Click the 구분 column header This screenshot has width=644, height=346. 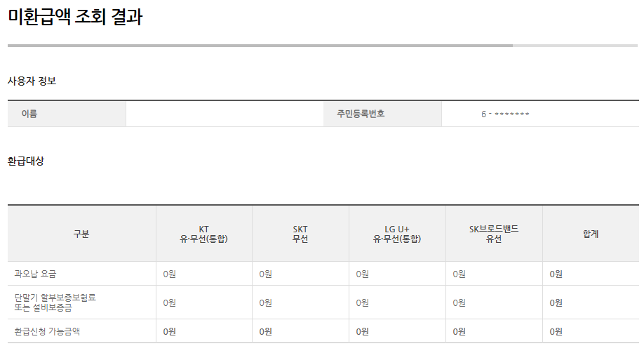click(82, 234)
